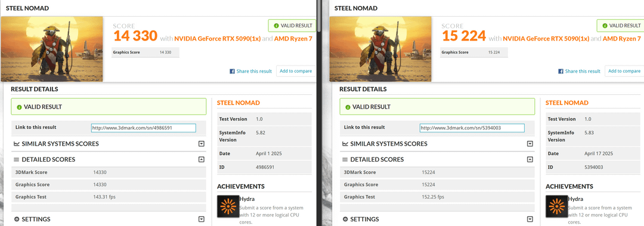Click the Valid Result banner in right details

(437, 107)
